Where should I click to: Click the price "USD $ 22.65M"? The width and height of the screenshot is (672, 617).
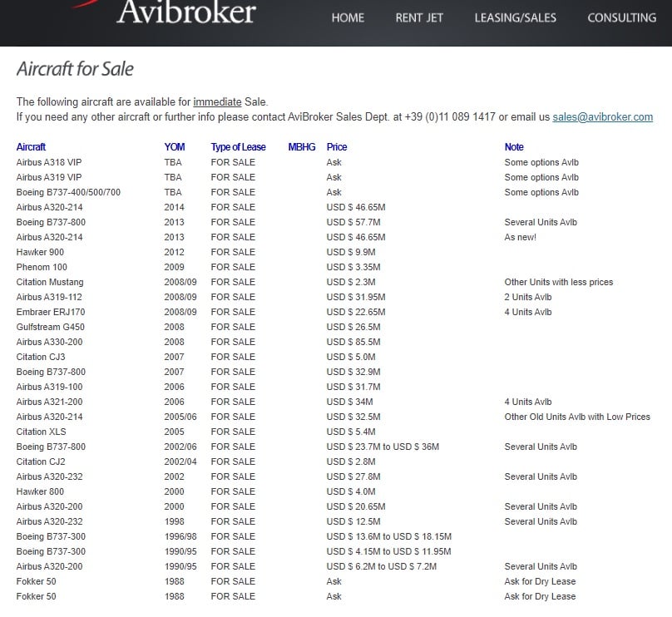(x=356, y=313)
